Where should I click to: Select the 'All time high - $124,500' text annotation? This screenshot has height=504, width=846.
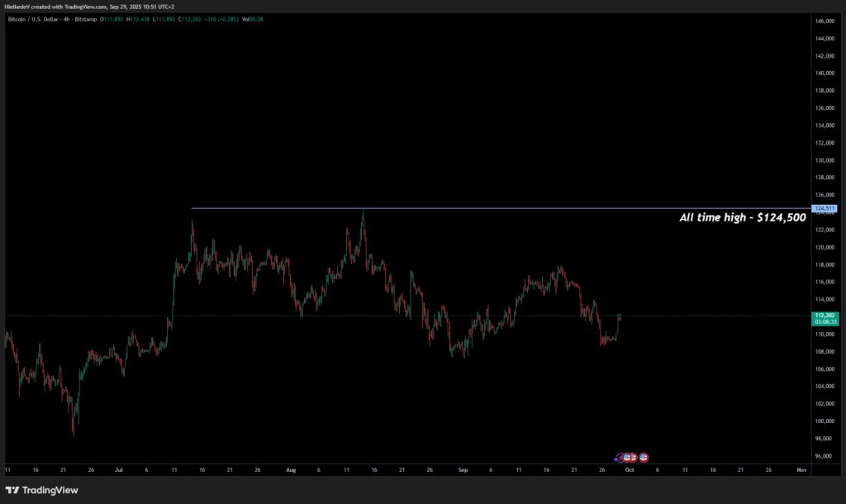(742, 218)
